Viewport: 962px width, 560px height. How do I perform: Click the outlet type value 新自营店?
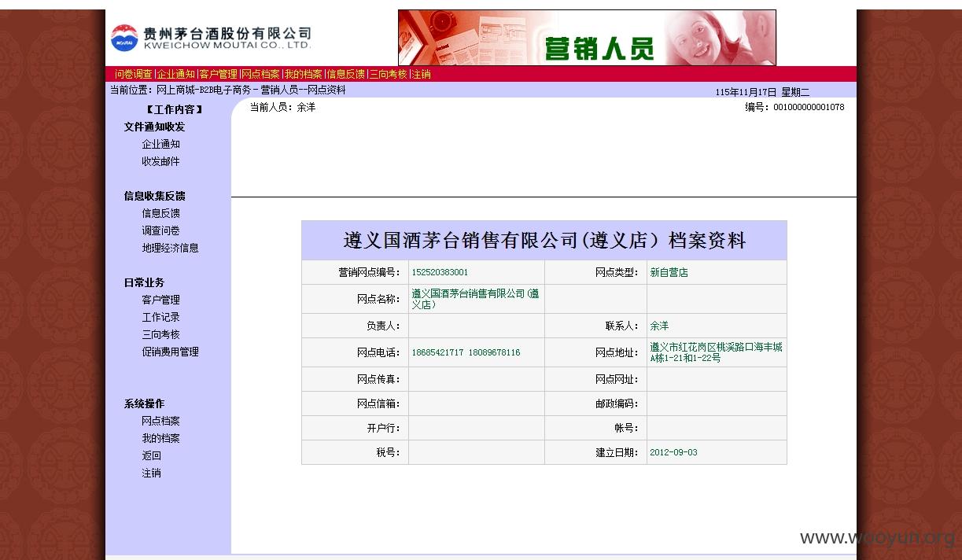point(669,273)
